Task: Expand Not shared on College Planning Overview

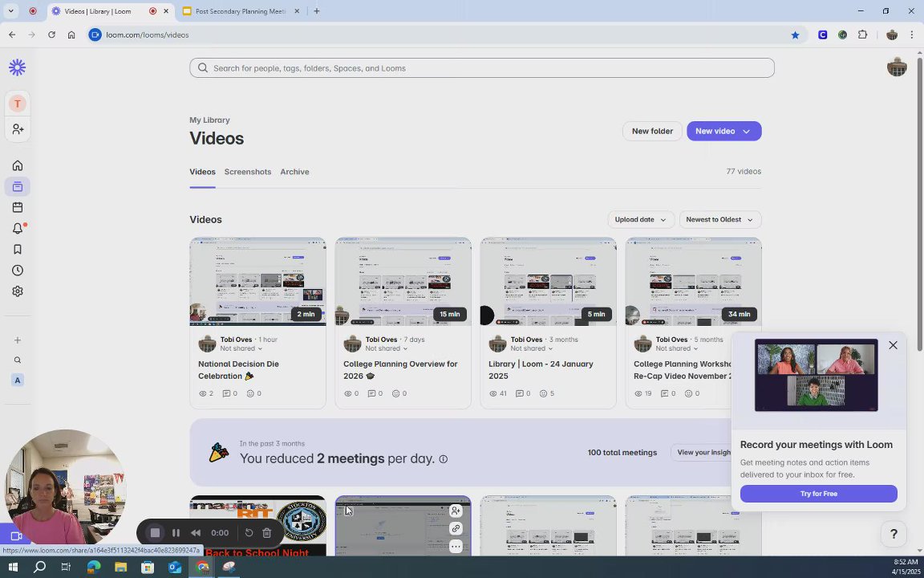Action: (x=386, y=348)
